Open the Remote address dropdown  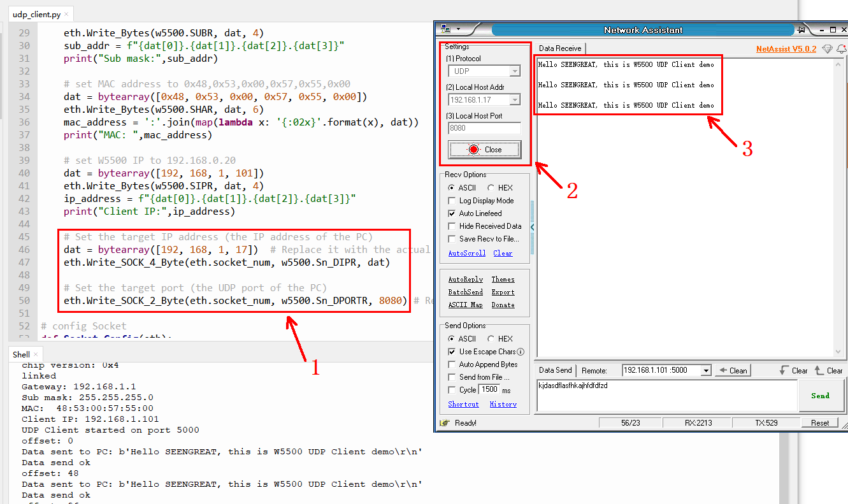pos(705,371)
